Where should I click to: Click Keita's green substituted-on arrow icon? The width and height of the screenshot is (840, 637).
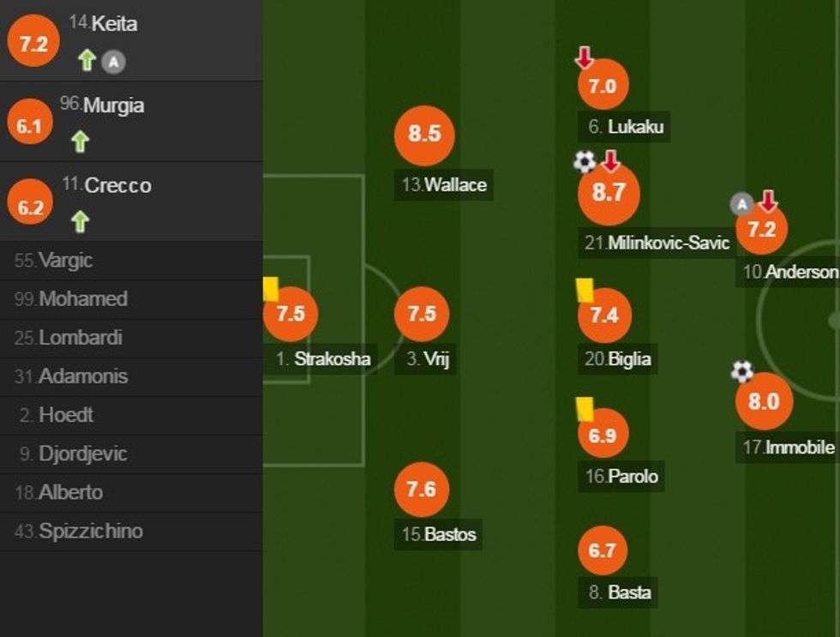87,60
